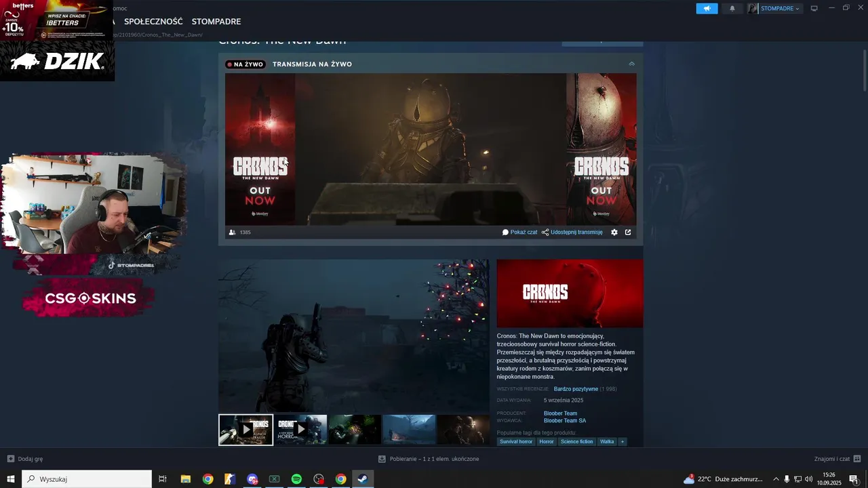Click the right Cronos OUT NOW banner

point(601,149)
